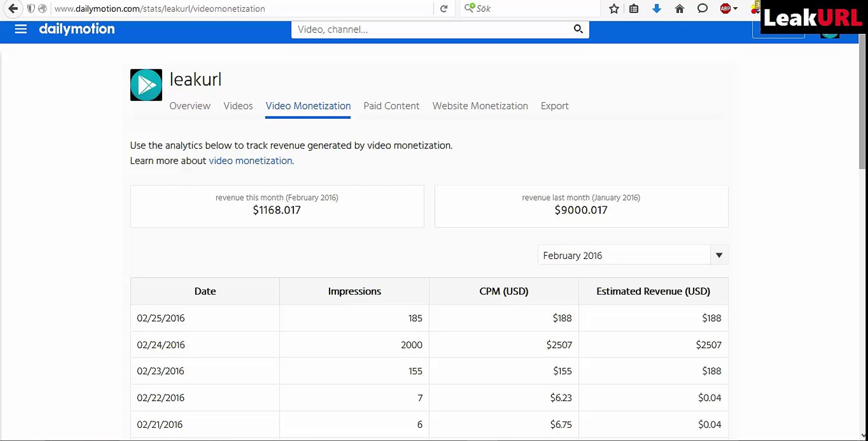Click the leakurl channel avatar thumbnail
This screenshot has height=441, width=868.
[146, 85]
